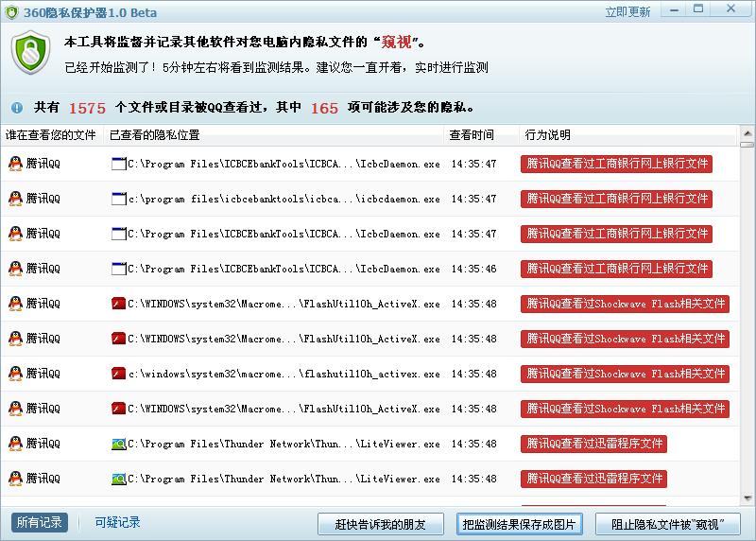The height and width of the screenshot is (541, 756).
Task: Sort by 谁在查看您的文件 column header
Action: point(51,135)
